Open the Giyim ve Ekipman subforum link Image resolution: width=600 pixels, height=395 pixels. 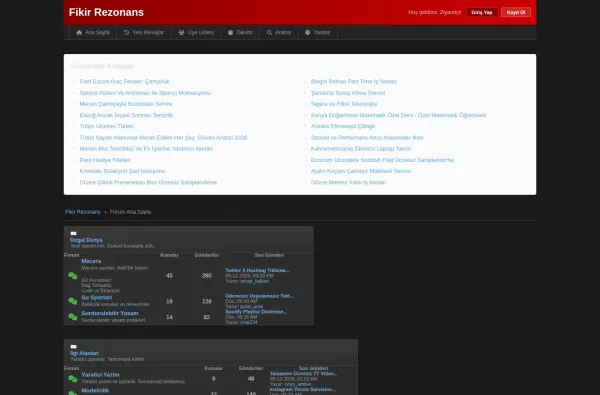click(x=100, y=291)
